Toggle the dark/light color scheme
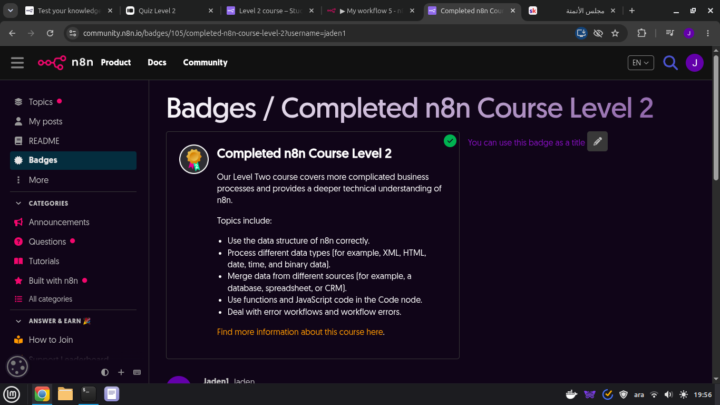The width and height of the screenshot is (720, 405). (x=105, y=372)
